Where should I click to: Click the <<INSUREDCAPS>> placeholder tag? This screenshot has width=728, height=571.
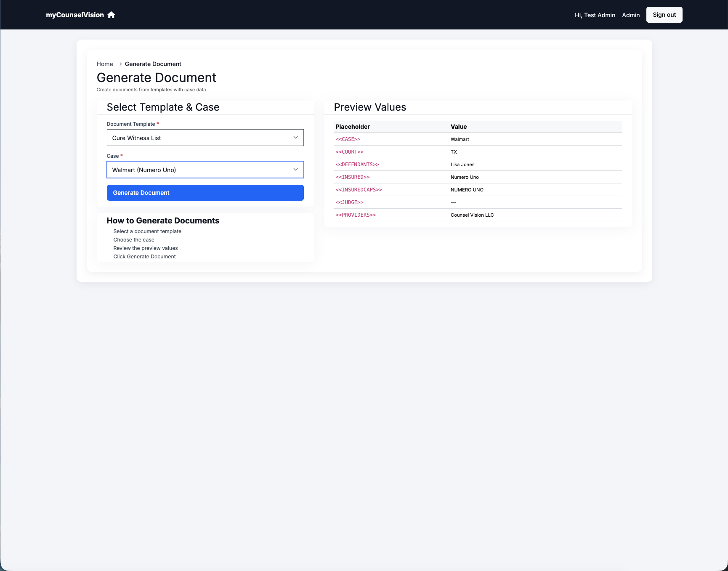tap(359, 190)
